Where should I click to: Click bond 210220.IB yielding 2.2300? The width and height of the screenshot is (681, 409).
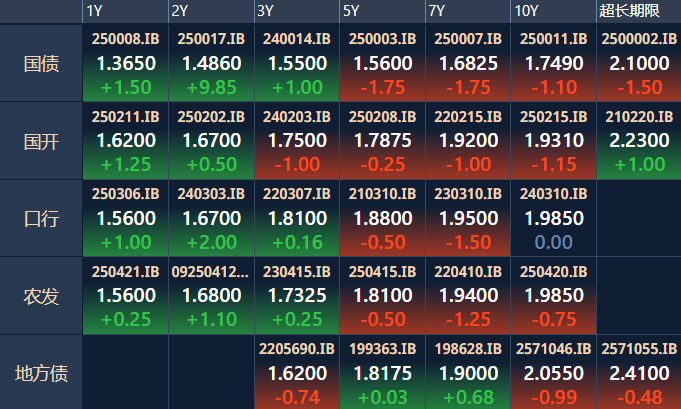point(638,141)
